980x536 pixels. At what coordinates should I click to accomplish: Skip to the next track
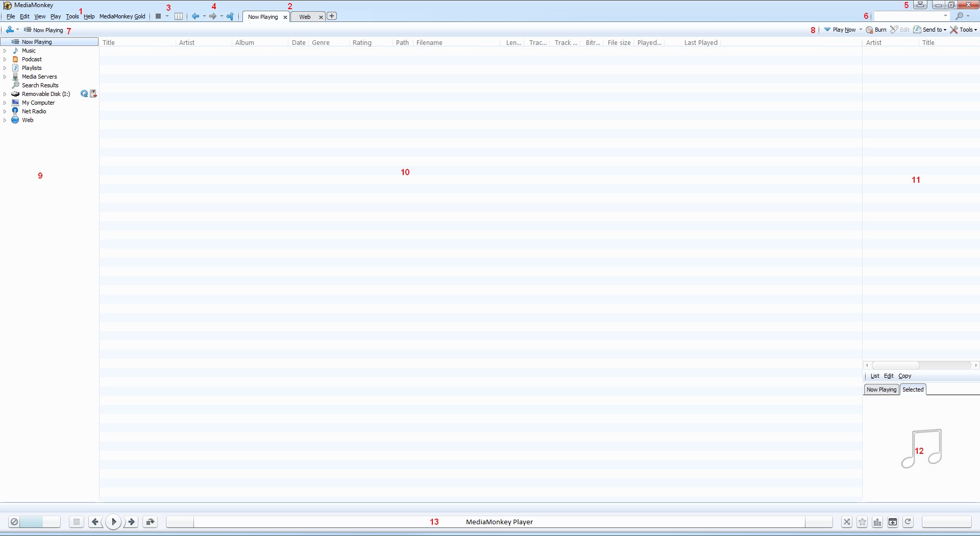(x=132, y=522)
